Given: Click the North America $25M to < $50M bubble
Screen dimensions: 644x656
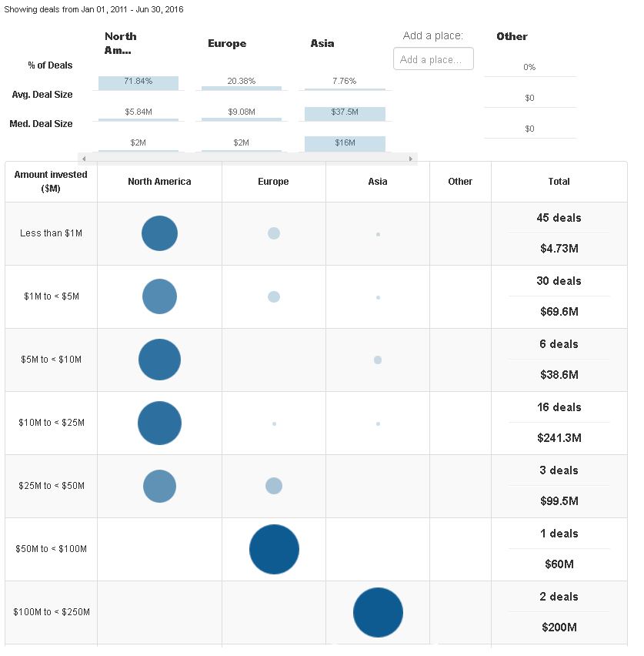Looking at the screenshot, I should [159, 486].
